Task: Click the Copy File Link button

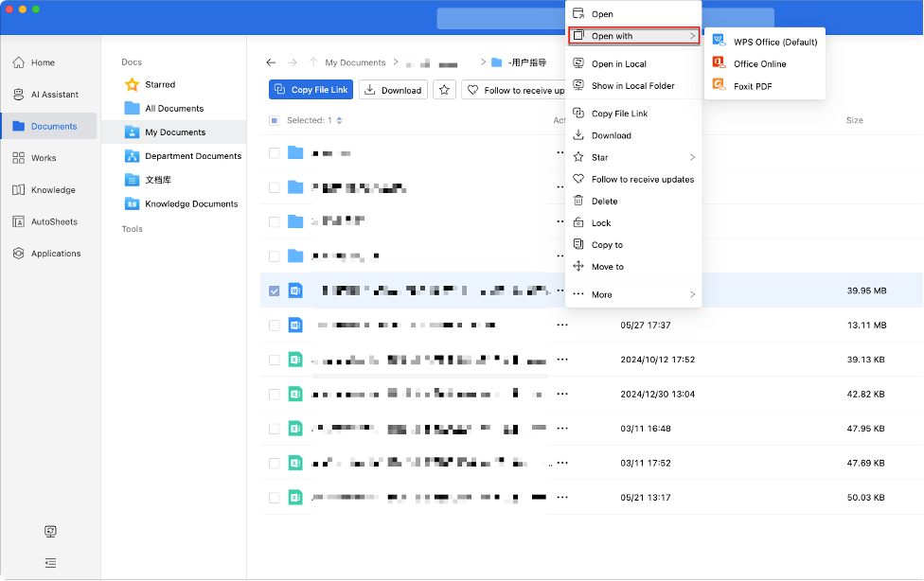Action: pos(311,90)
